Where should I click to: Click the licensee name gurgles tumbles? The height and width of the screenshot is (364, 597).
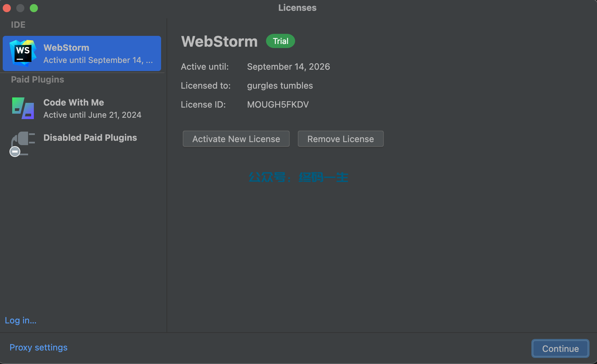pyautogui.click(x=280, y=86)
